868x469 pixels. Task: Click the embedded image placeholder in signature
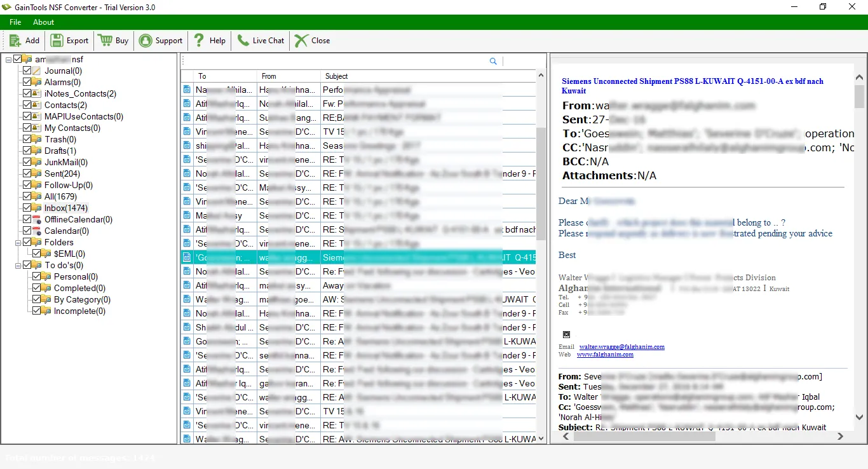(566, 334)
